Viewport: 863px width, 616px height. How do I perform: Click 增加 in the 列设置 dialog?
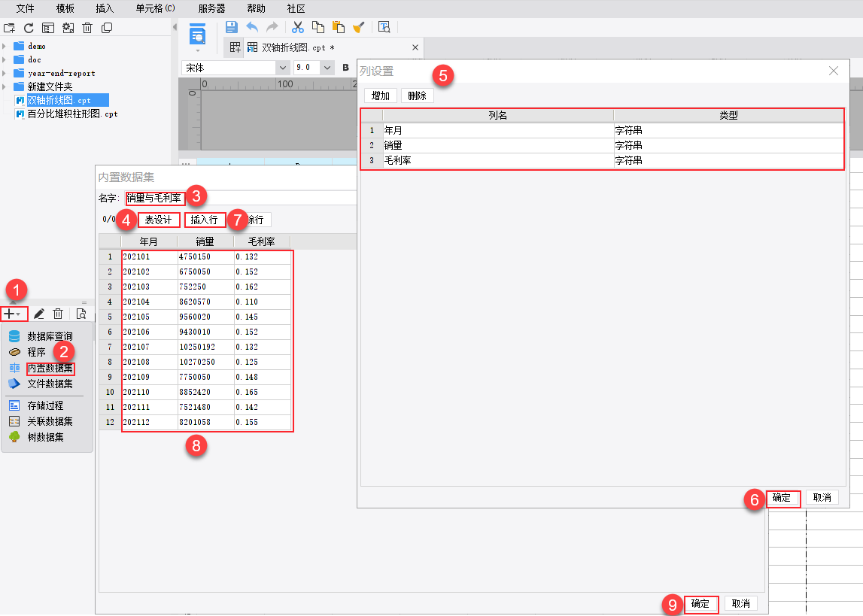[x=380, y=96]
